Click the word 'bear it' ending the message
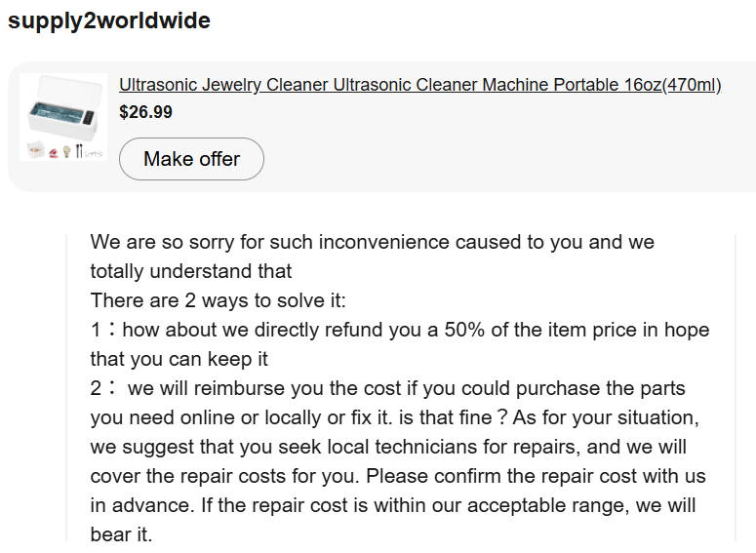The image size is (756, 553). (x=121, y=534)
